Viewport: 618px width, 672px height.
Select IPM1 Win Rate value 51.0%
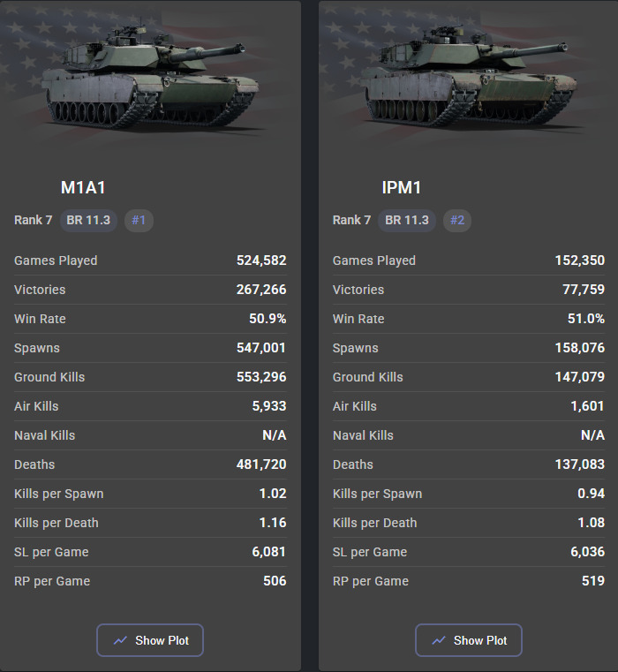(586, 319)
